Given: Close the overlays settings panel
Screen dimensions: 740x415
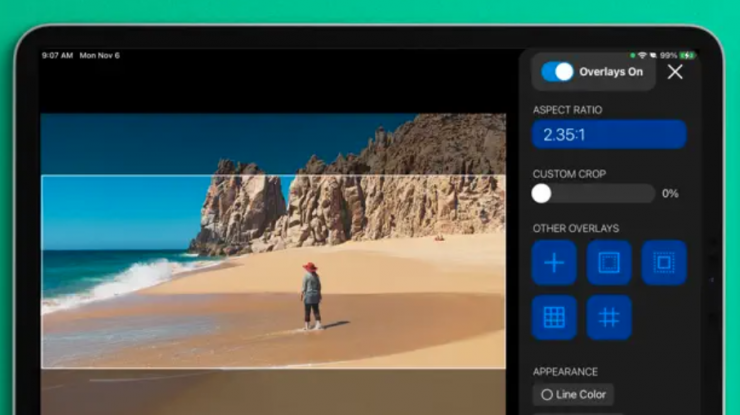Looking at the screenshot, I should pos(675,72).
